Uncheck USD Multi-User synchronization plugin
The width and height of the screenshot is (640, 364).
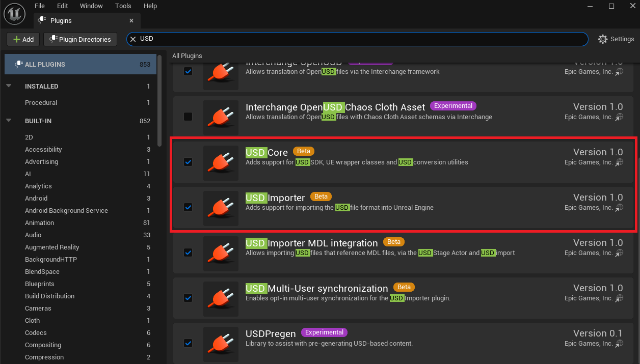(x=188, y=298)
